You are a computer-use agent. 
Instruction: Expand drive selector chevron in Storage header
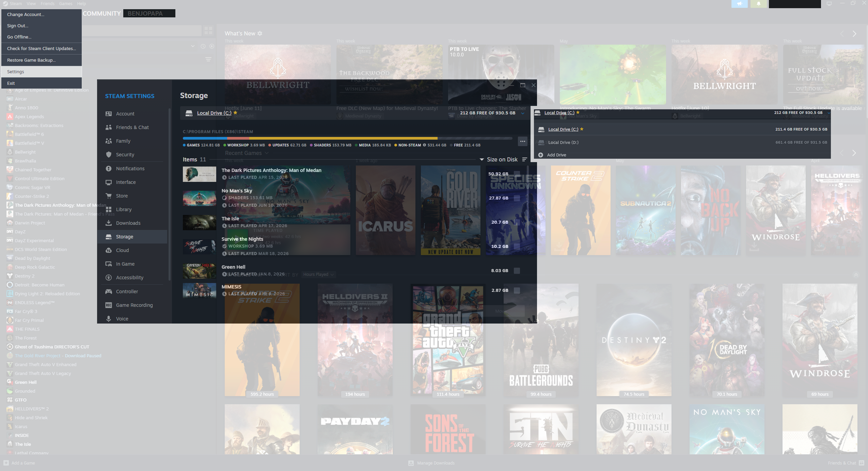tap(523, 113)
